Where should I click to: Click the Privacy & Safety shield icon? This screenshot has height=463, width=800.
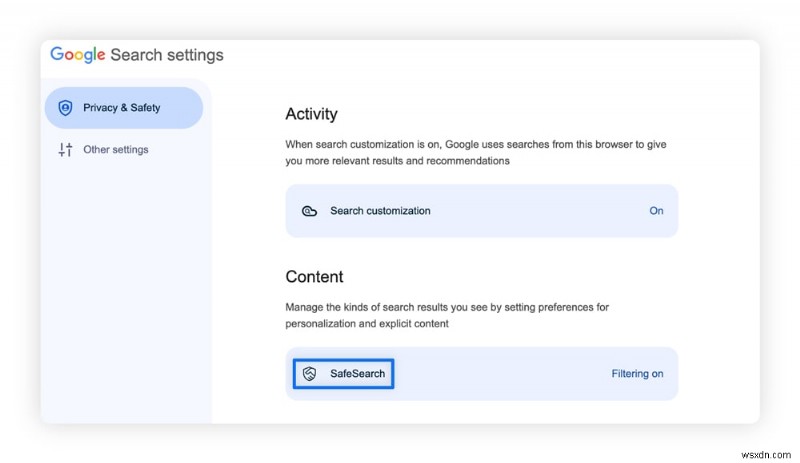(x=65, y=108)
